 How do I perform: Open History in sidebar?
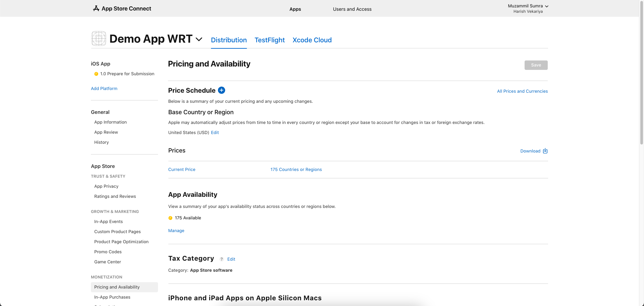101,142
